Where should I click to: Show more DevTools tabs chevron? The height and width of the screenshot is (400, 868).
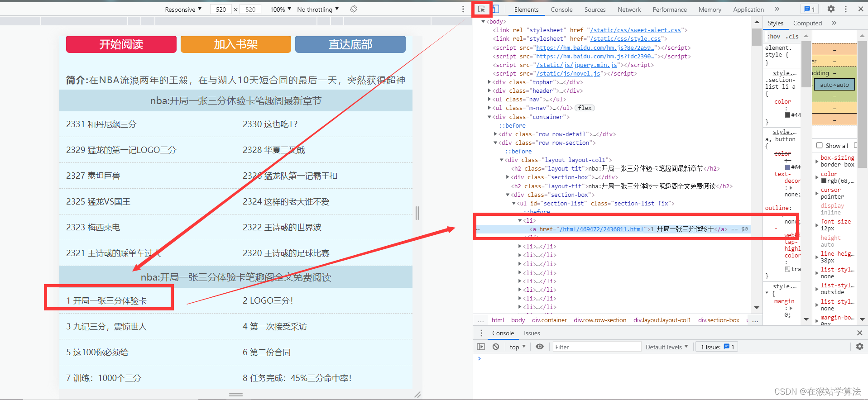click(777, 9)
